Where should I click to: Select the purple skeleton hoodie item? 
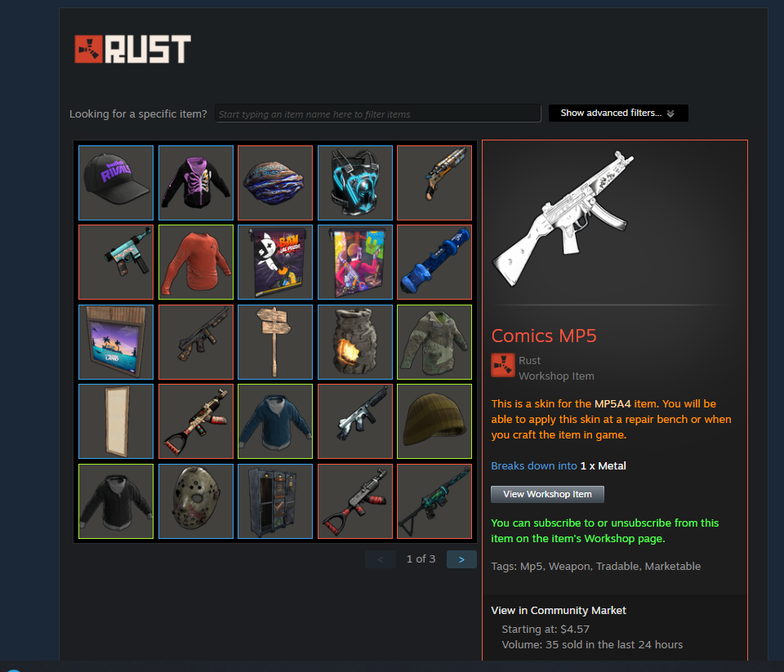pos(195,183)
